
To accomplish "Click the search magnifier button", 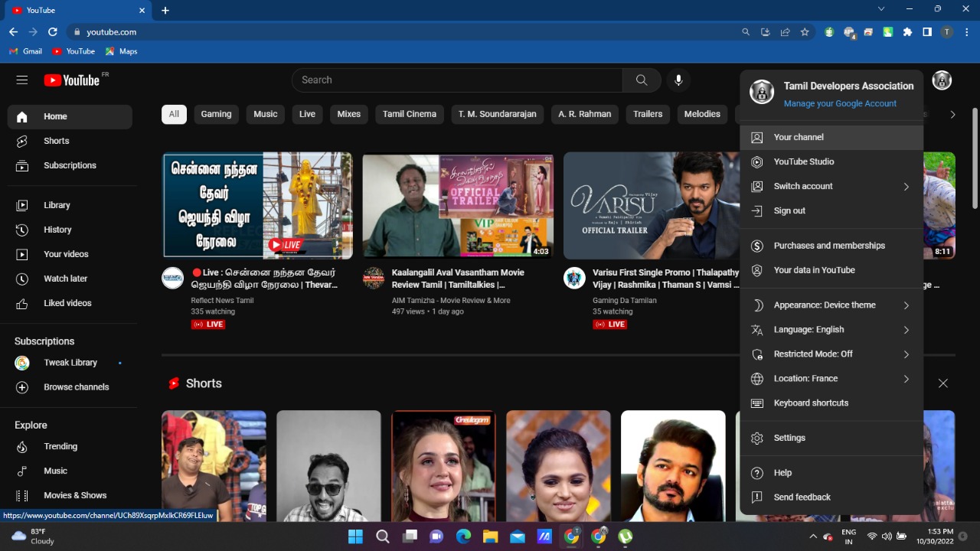I will click(x=642, y=80).
